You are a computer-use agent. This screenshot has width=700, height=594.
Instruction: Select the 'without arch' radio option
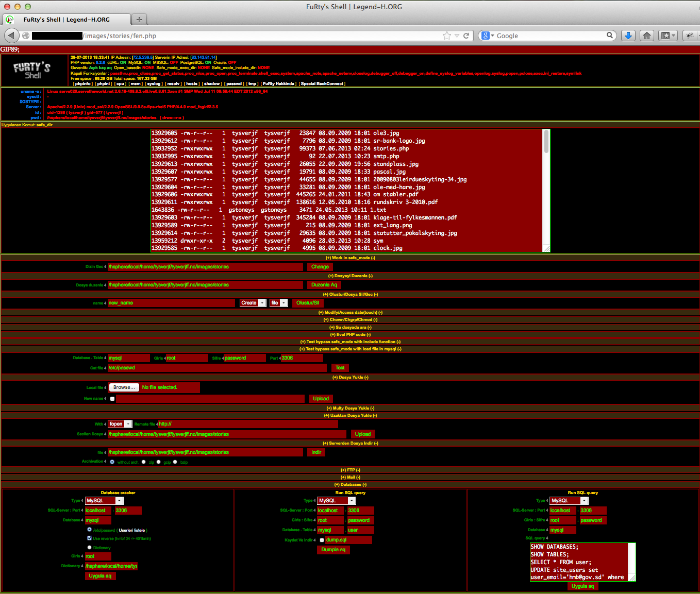(x=112, y=462)
